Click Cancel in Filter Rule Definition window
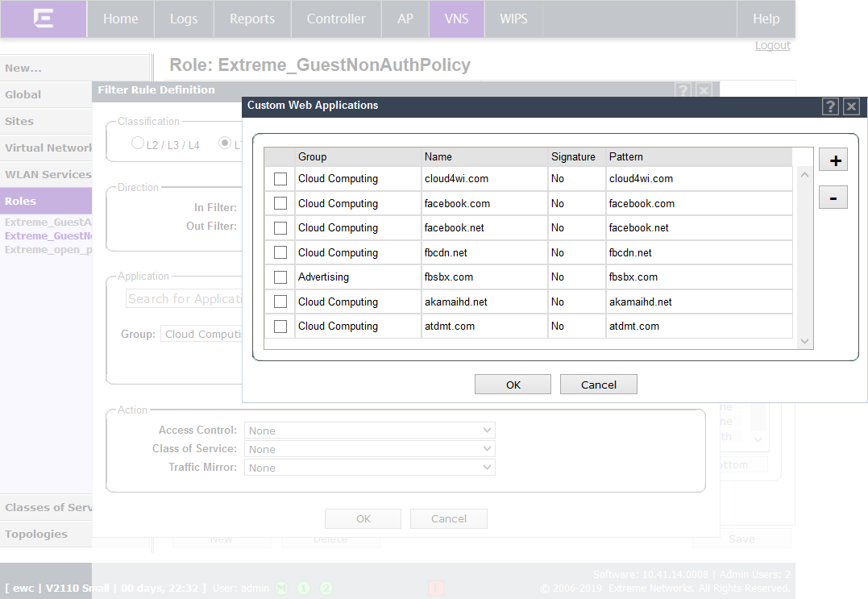Screen dimensions: 868x599 tap(449, 518)
